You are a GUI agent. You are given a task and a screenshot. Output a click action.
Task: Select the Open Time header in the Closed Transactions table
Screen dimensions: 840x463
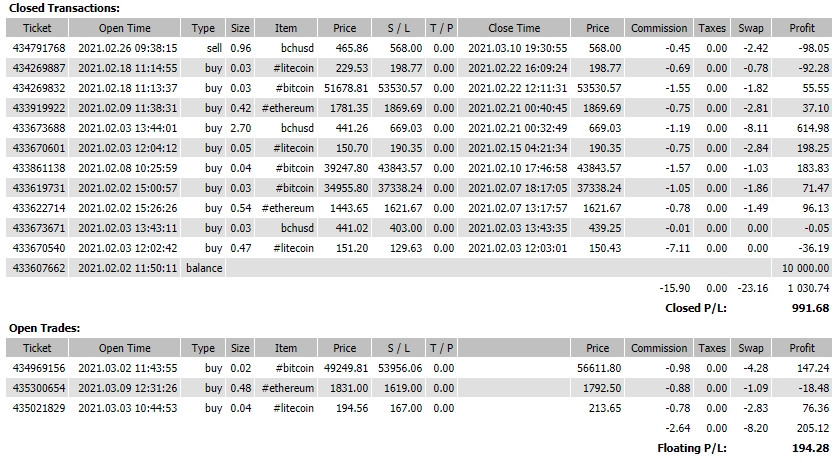[124, 28]
